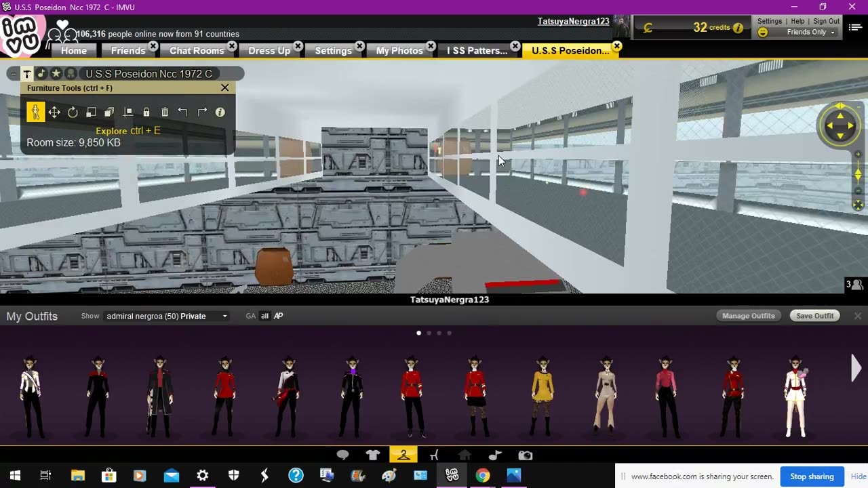Image resolution: width=868 pixels, height=488 pixels.
Task: Open the Help link
Action: point(797,21)
